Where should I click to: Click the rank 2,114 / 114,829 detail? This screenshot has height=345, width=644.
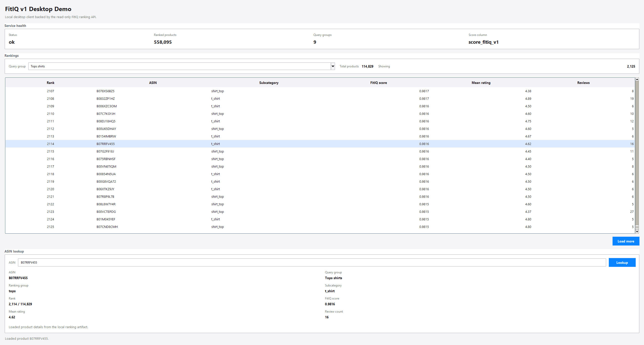[20, 304]
